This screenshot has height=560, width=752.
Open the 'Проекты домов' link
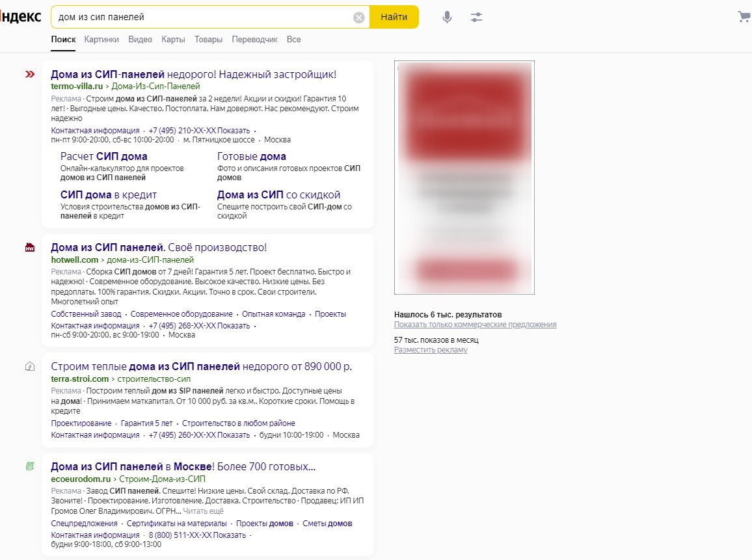pos(264,524)
